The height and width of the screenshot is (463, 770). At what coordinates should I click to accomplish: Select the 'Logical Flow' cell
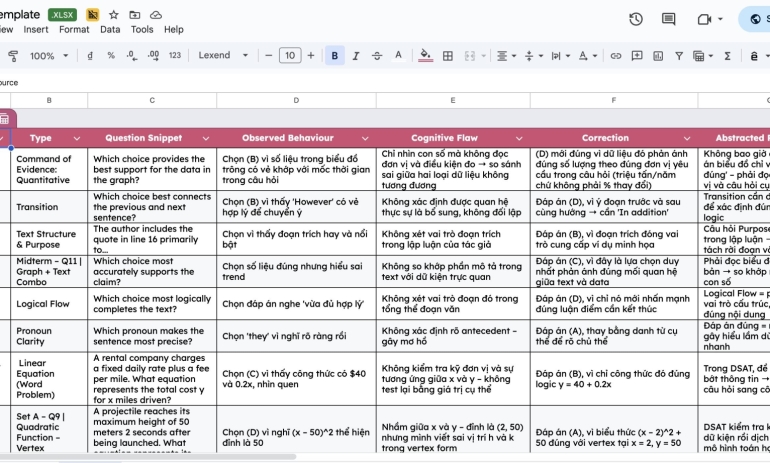[49, 304]
